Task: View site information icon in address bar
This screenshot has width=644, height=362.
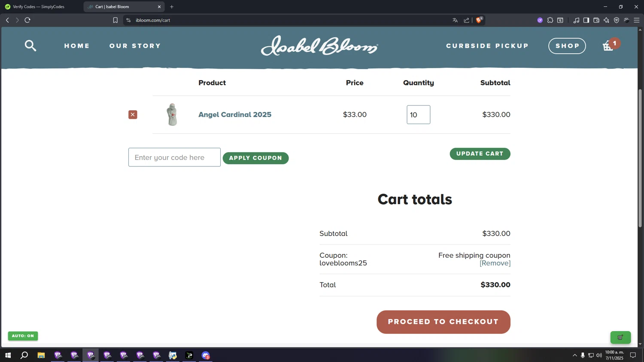Action: [x=128, y=20]
